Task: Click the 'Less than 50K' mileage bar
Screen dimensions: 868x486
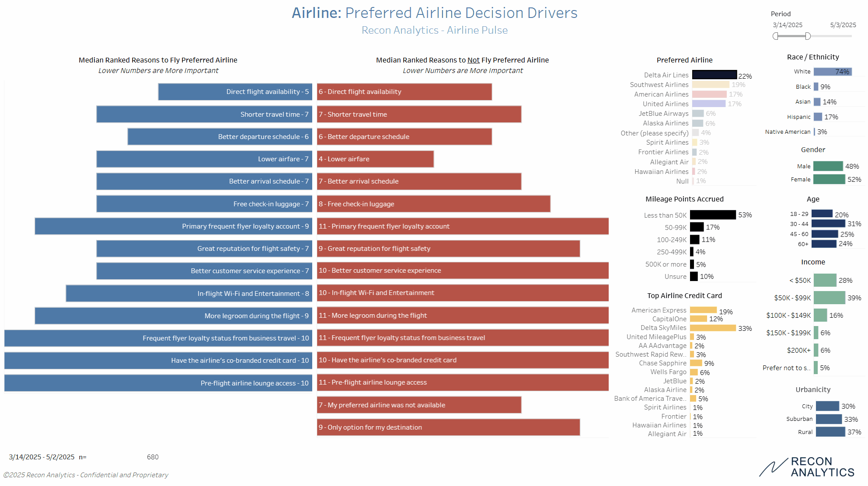Action: point(713,215)
